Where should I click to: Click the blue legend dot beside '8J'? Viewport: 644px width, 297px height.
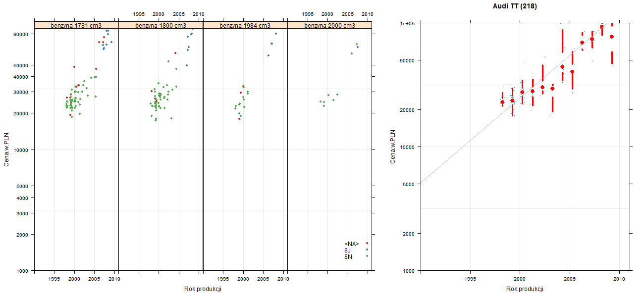367,249
